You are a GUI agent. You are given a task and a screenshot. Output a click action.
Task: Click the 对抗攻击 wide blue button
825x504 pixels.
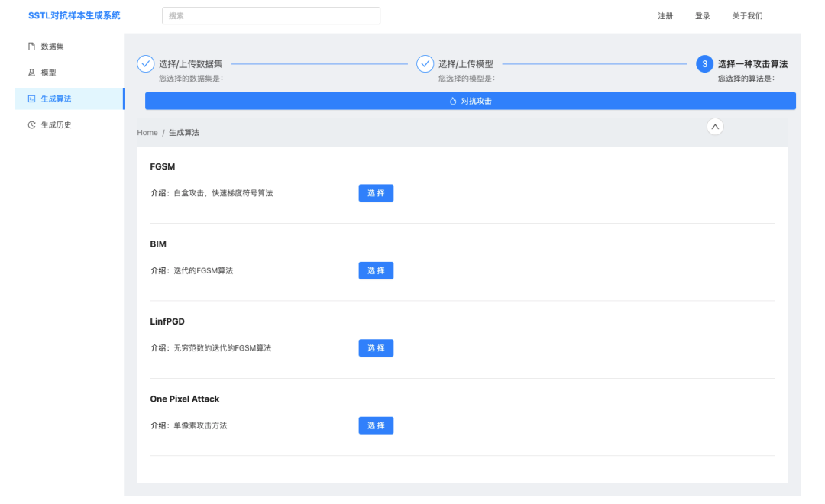point(471,101)
